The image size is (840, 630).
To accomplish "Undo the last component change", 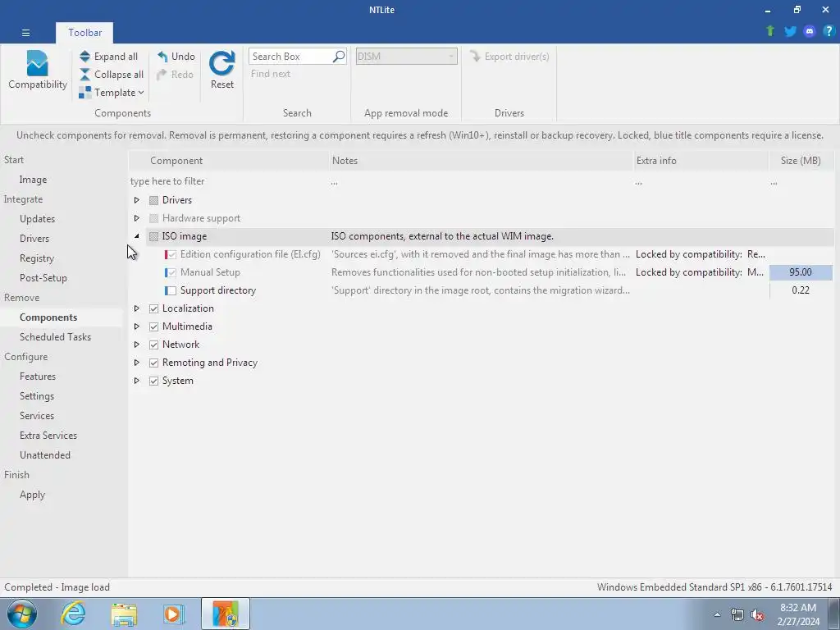I will [x=176, y=57].
